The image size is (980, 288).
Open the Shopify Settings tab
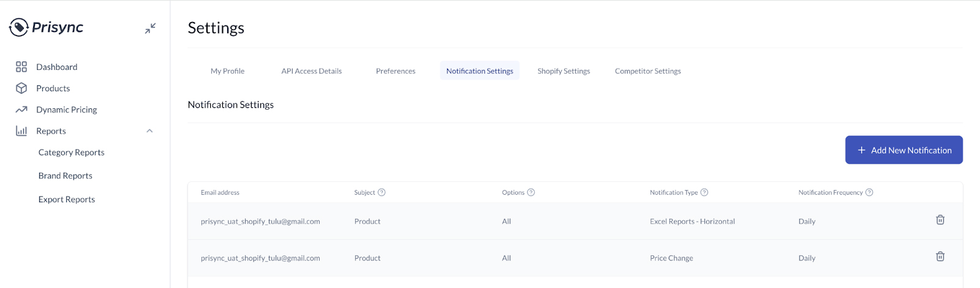click(563, 71)
